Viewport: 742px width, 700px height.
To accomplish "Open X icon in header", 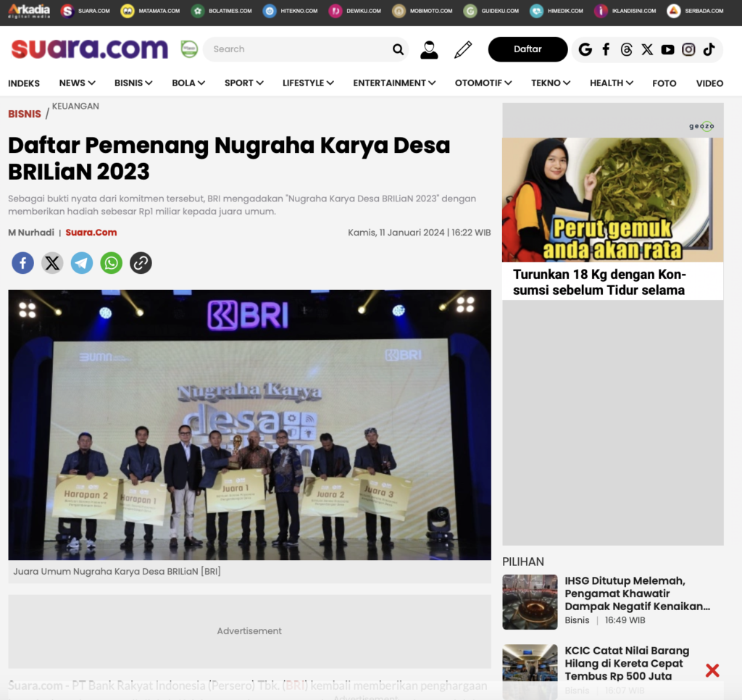I will coord(647,49).
